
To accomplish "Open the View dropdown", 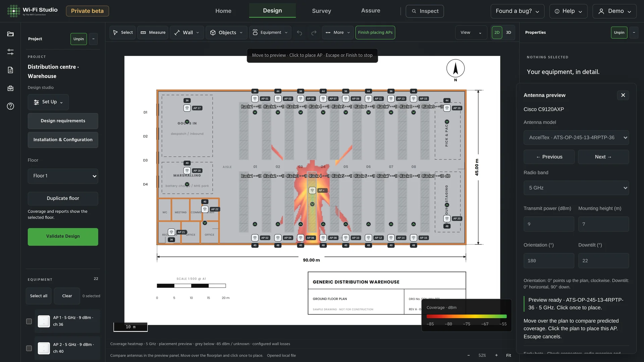I will [471, 33].
